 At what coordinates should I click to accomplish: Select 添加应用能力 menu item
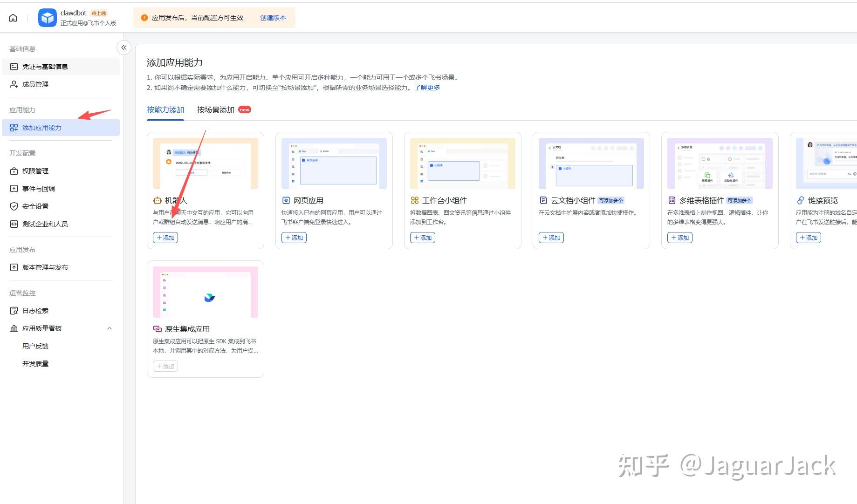(61, 128)
